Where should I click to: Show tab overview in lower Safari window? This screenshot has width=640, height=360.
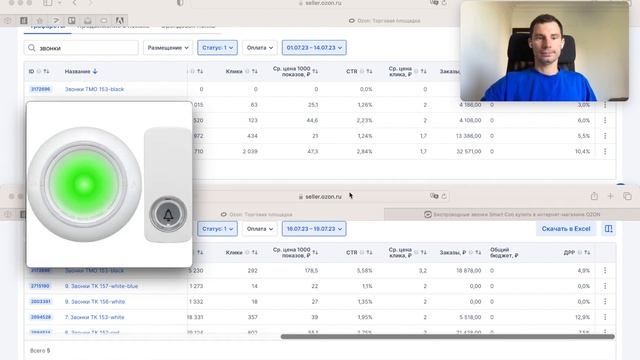point(627,196)
